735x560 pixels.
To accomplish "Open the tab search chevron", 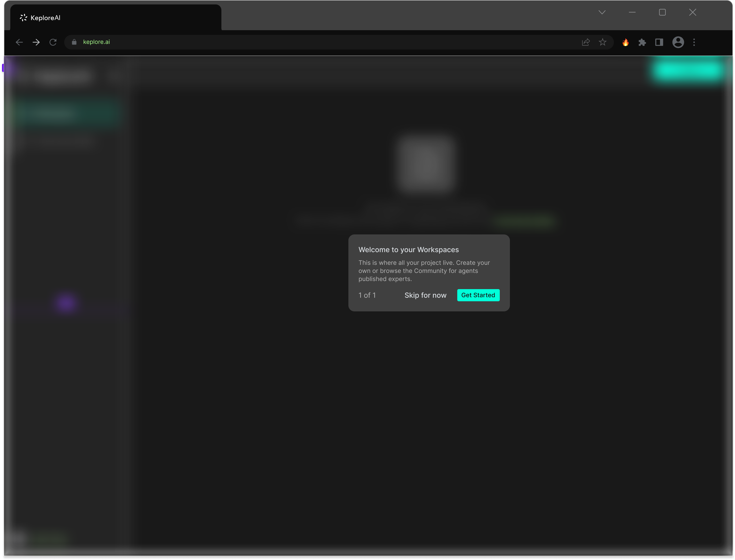I will tap(602, 12).
